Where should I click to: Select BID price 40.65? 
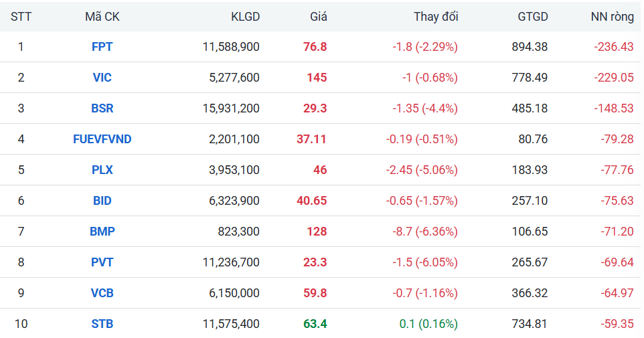point(312,201)
